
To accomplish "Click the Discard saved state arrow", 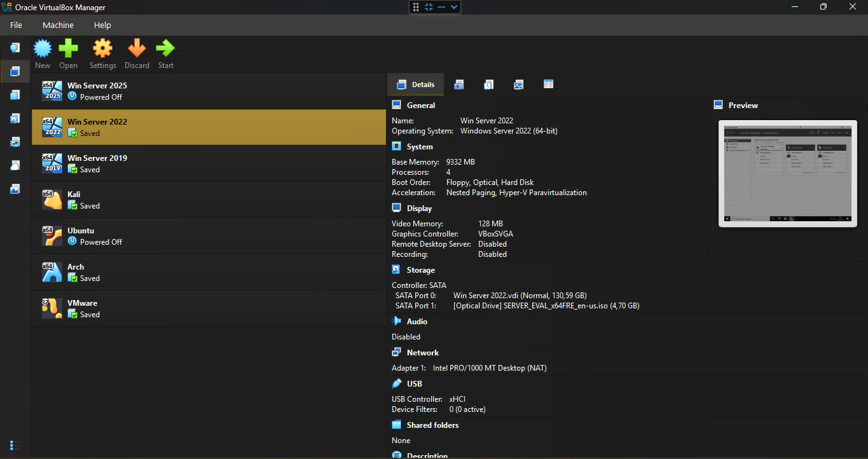I will click(137, 48).
